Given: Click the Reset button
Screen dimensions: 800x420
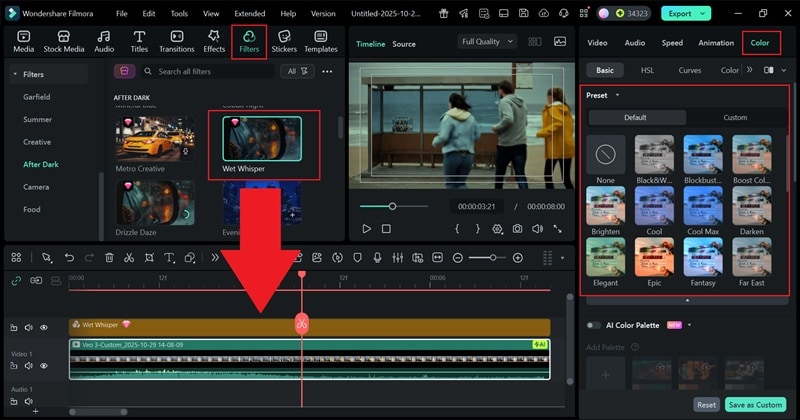Looking at the screenshot, I should point(706,405).
